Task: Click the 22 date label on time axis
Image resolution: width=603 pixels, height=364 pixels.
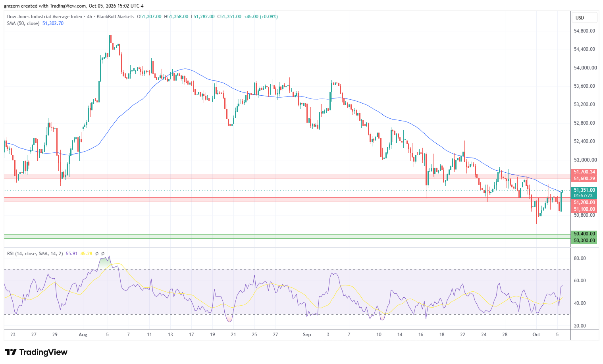Action: (463, 335)
